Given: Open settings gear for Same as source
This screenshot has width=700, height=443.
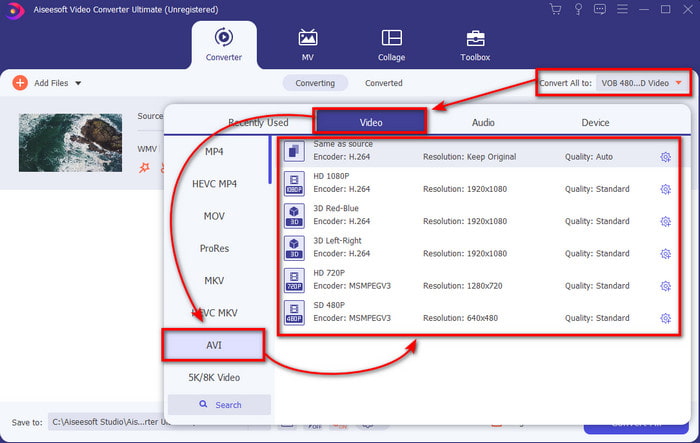Looking at the screenshot, I should click(x=665, y=157).
